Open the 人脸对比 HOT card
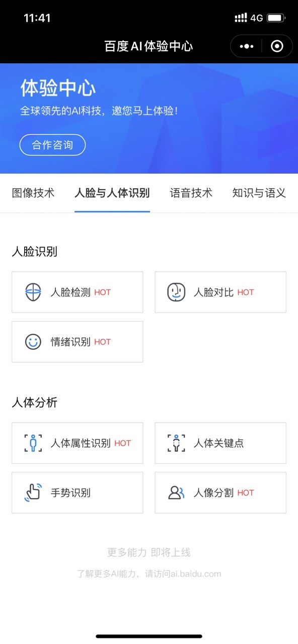298x644 pixels. (x=220, y=292)
